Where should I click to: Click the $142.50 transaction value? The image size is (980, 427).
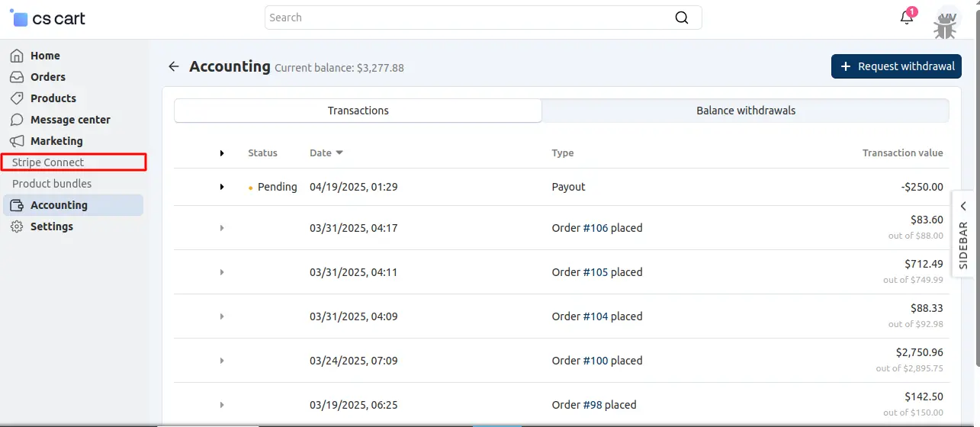pyautogui.click(x=924, y=396)
